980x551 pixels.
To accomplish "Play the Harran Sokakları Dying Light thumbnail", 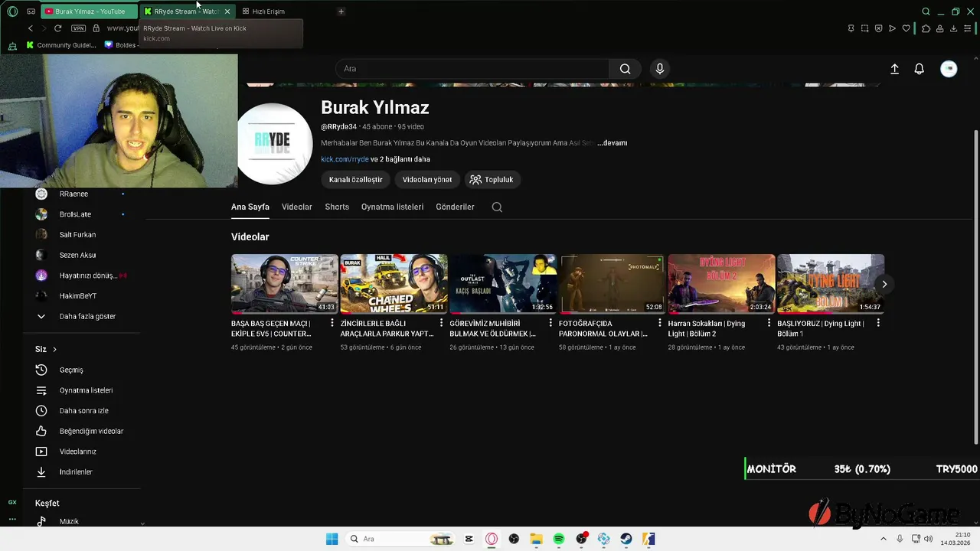I will [x=721, y=284].
